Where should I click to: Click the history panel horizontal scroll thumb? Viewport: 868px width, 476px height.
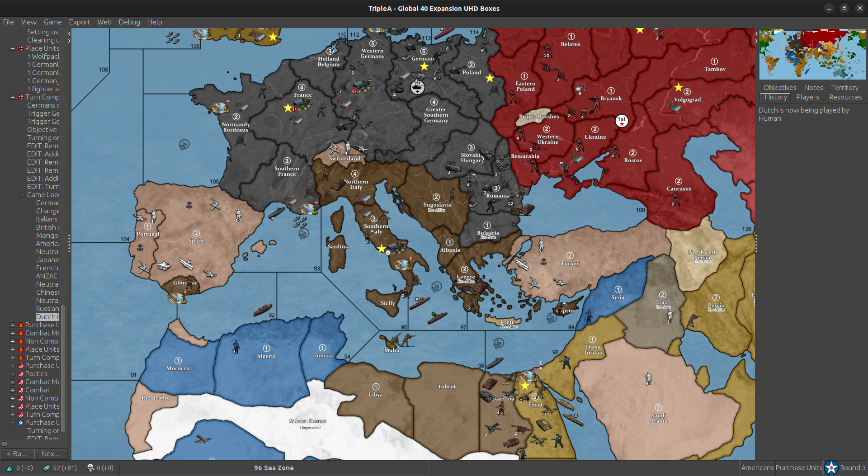coord(5,443)
